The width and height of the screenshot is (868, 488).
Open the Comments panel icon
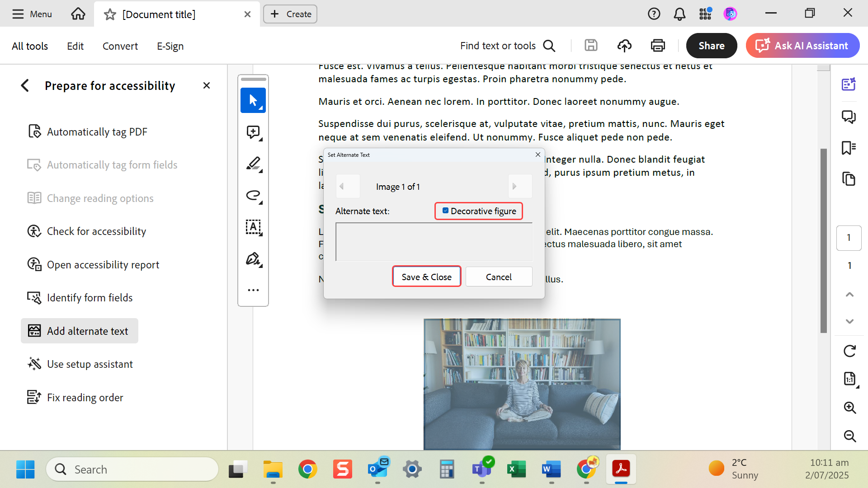849,117
